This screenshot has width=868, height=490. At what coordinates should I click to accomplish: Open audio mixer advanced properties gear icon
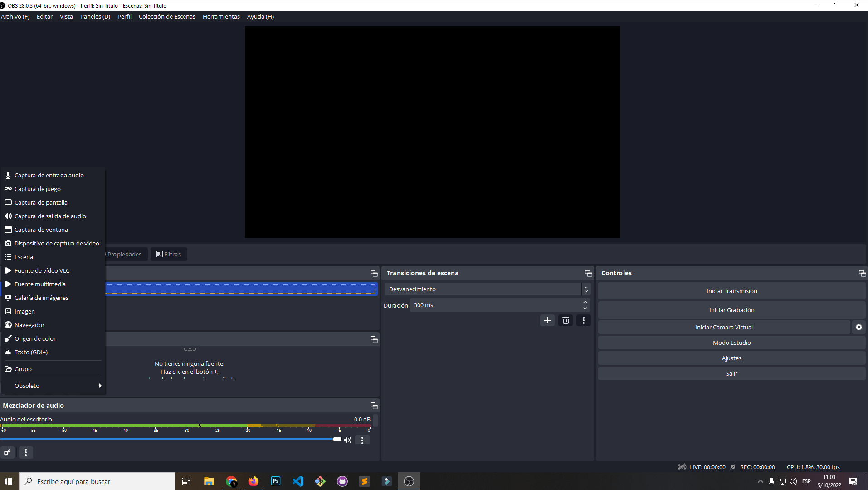[x=7, y=452]
